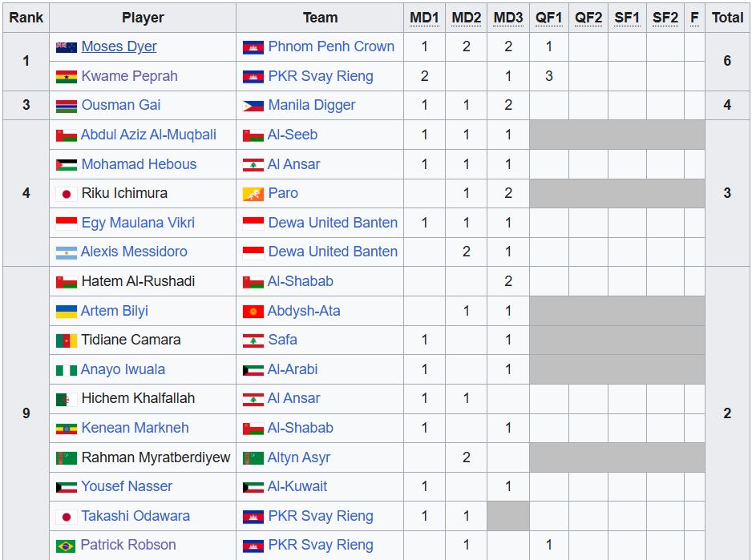Viewport: 752px width, 560px height.
Task: Click the Kyrgyzstan flag next to Abdysh-Ata
Action: point(253,311)
